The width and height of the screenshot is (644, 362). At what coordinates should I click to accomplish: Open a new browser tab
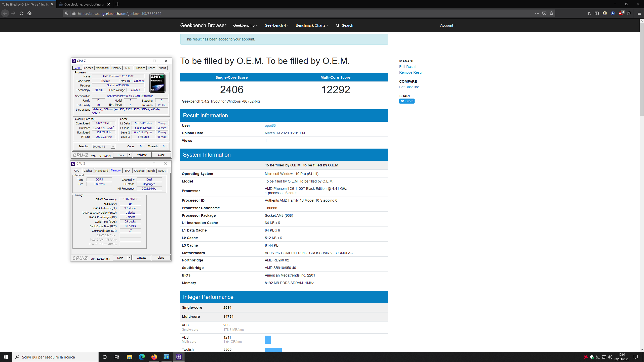117,4
